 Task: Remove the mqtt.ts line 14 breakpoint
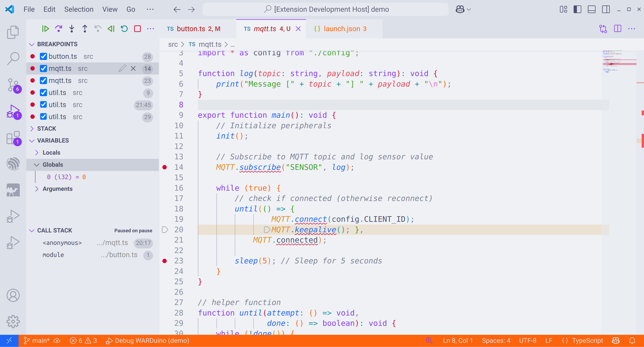(x=133, y=69)
